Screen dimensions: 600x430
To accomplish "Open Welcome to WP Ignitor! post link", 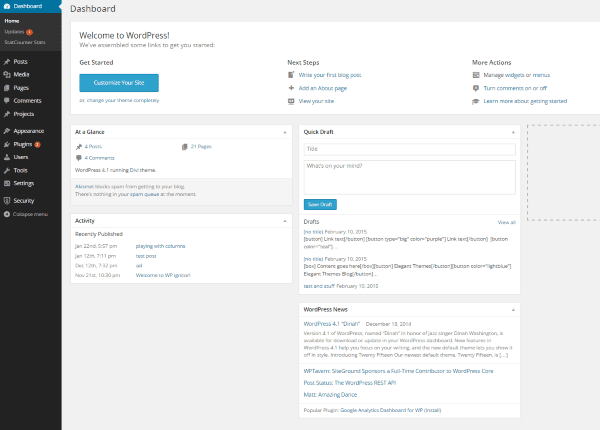I will click(x=163, y=275).
